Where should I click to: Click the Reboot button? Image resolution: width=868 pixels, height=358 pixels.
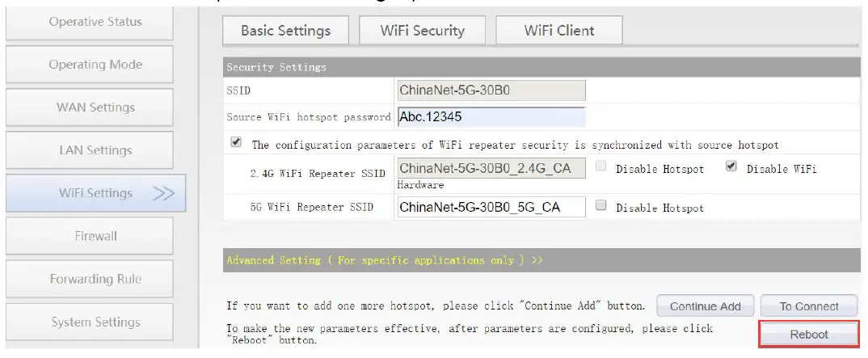coord(808,334)
